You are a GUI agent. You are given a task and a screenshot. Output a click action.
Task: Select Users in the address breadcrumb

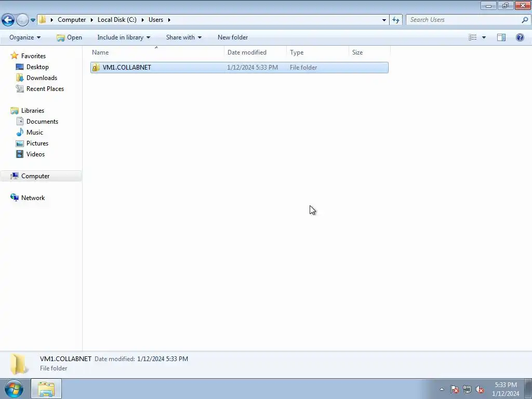click(156, 20)
